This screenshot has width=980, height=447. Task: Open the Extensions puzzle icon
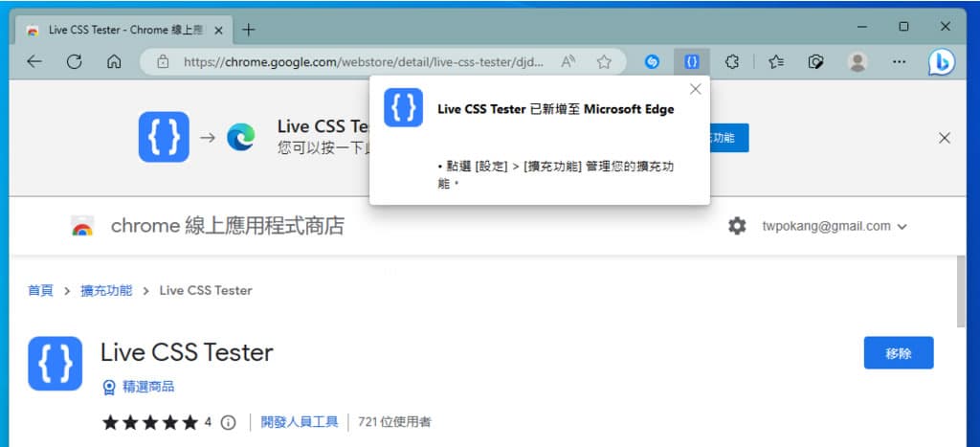tap(732, 62)
